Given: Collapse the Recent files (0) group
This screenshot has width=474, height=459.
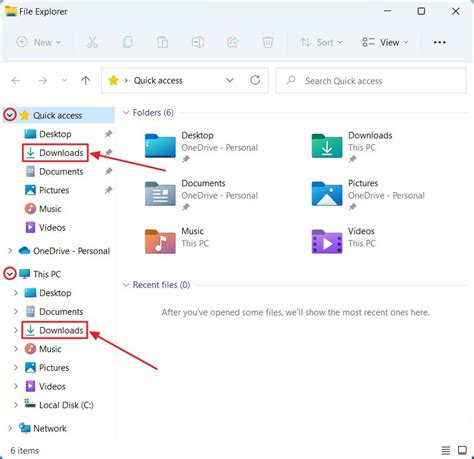Looking at the screenshot, I should click(x=126, y=285).
